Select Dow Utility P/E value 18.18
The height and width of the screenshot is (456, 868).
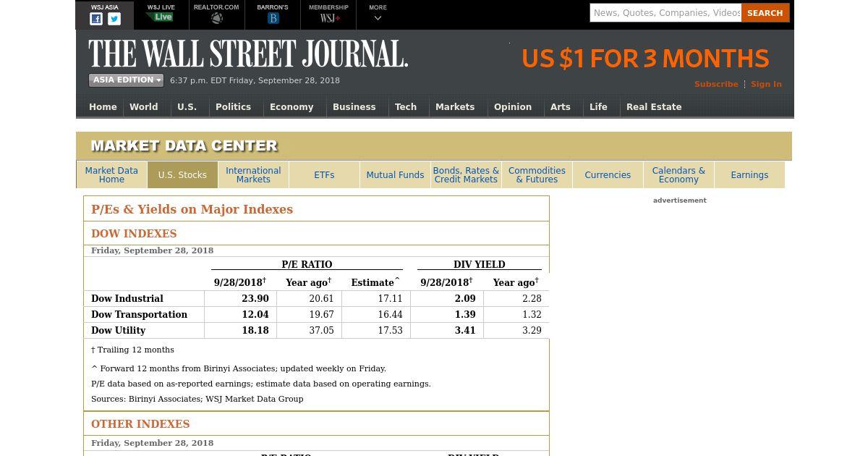coord(255,330)
